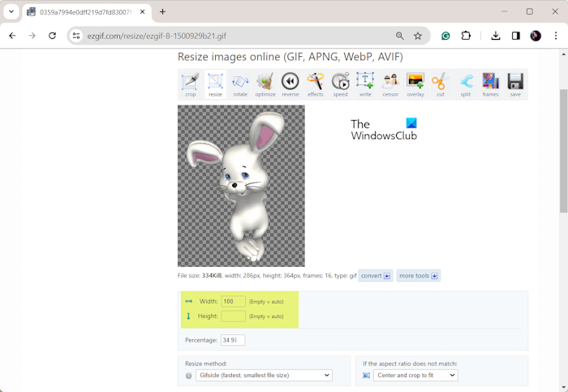Open the overlay tool
Image resolution: width=568 pixels, height=392 pixels.
(x=415, y=84)
